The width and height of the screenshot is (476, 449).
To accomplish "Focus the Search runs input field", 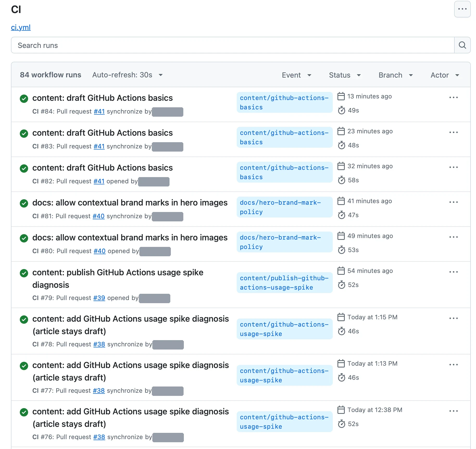I will [233, 45].
